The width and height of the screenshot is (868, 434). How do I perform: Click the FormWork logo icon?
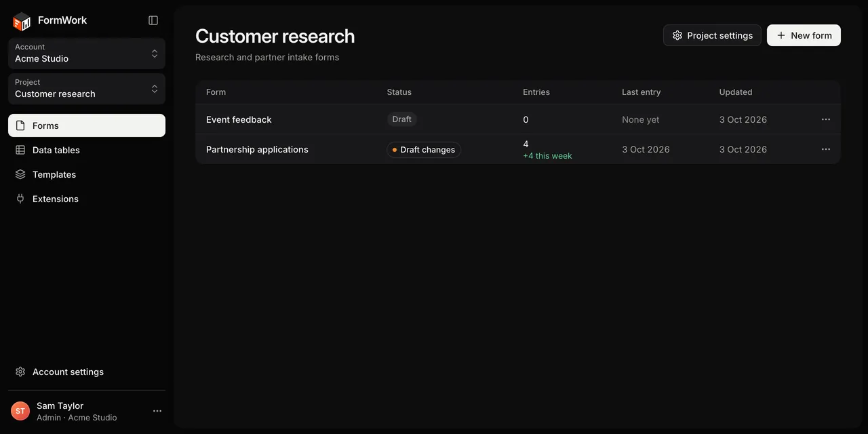click(22, 21)
